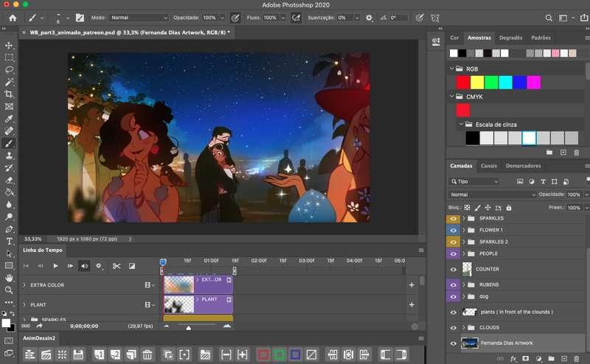The height and width of the screenshot is (364, 590).
Task: Click the timeline playhead marker
Action: (x=163, y=262)
